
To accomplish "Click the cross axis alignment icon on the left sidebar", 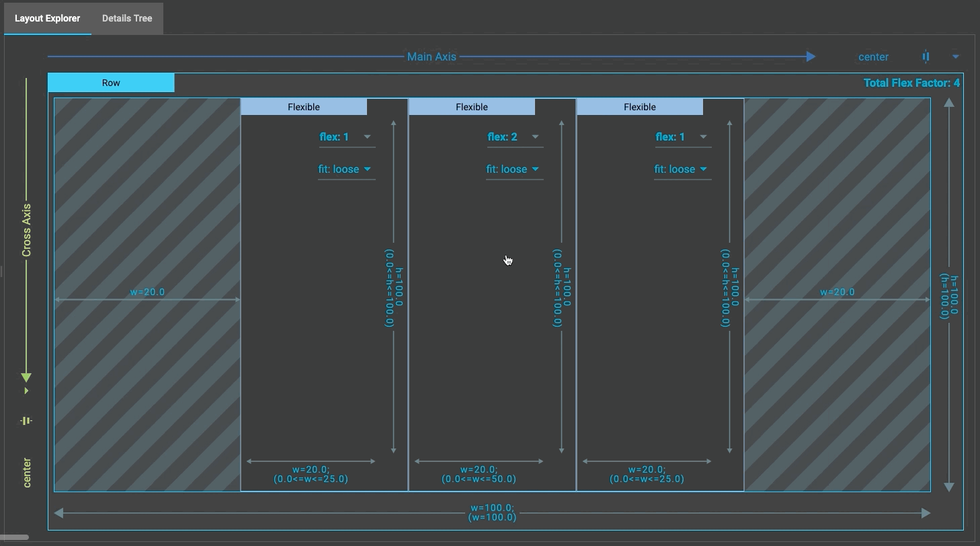I will [26, 420].
